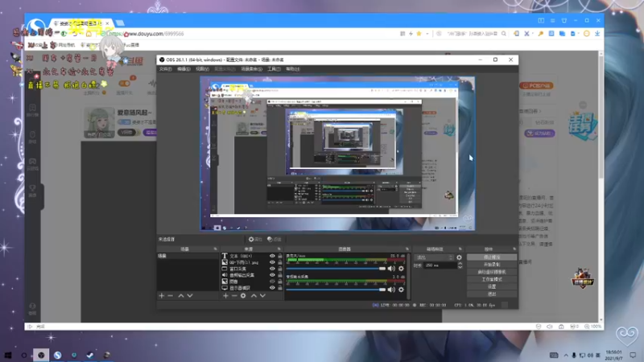Screen dimensions: 644x362
Task: Enable 工作室模式 studio mode
Action: coord(492,279)
